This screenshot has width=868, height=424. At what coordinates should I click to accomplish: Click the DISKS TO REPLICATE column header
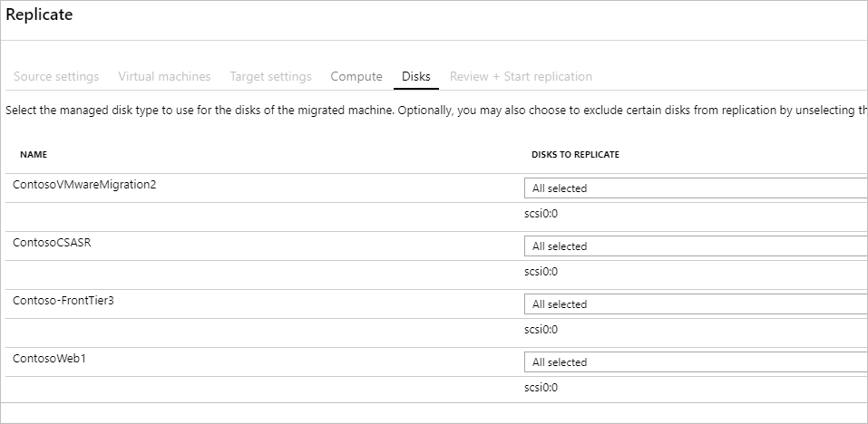click(x=575, y=155)
